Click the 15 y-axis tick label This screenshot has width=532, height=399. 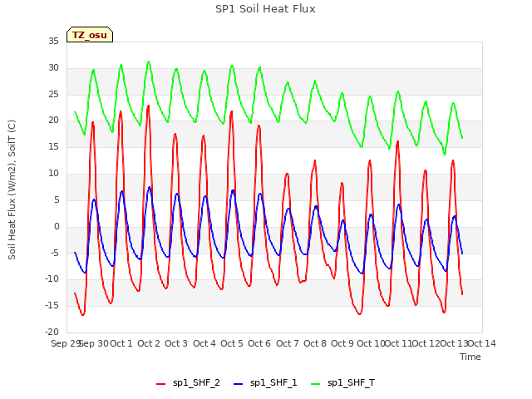[x=53, y=147]
